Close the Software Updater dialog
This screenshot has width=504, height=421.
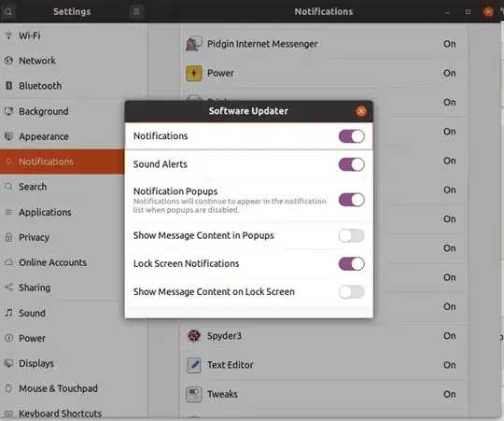(361, 111)
